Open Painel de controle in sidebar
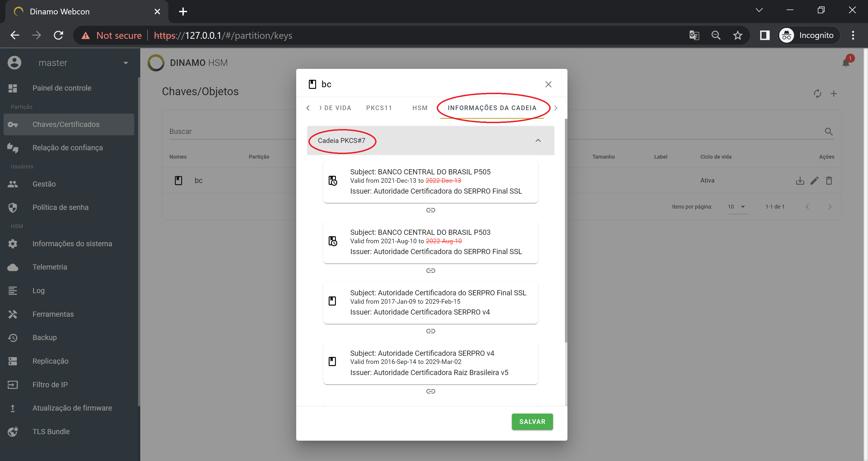The height and width of the screenshot is (461, 868). click(x=69, y=88)
